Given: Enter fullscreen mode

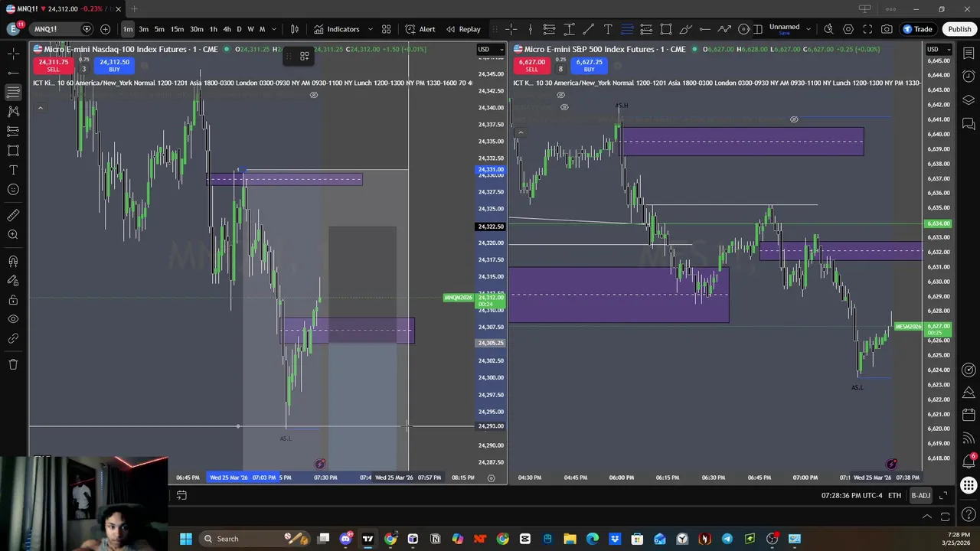Looking at the screenshot, I should (x=867, y=29).
